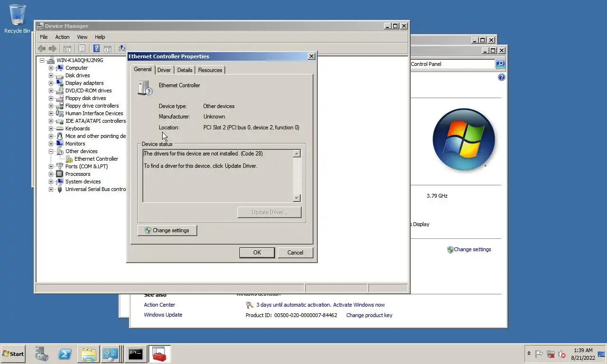Click the muted speaker tray icon
The width and height of the screenshot is (607, 364).
(x=562, y=354)
